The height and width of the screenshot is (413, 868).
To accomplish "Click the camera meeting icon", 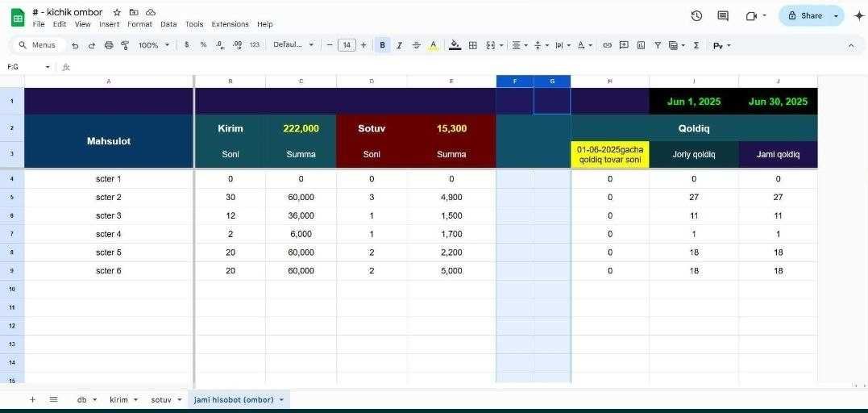I will coord(751,16).
